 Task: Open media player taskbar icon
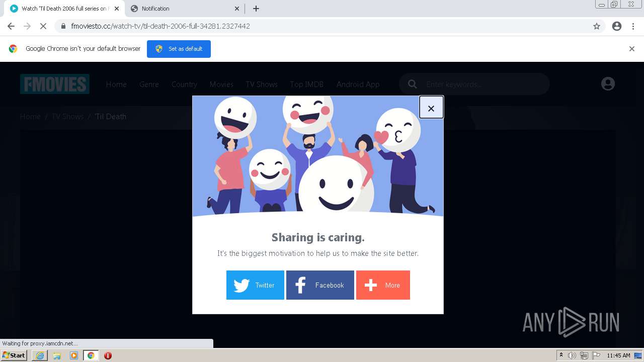coord(74,355)
